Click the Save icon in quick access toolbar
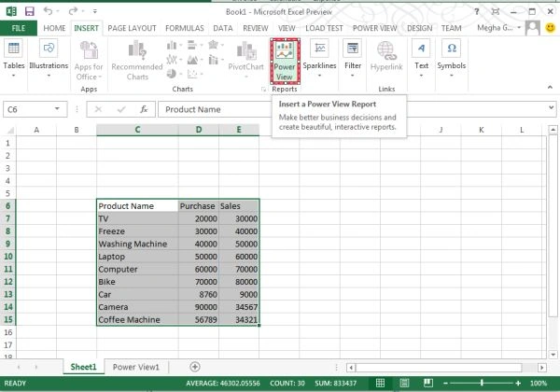 pos(29,11)
